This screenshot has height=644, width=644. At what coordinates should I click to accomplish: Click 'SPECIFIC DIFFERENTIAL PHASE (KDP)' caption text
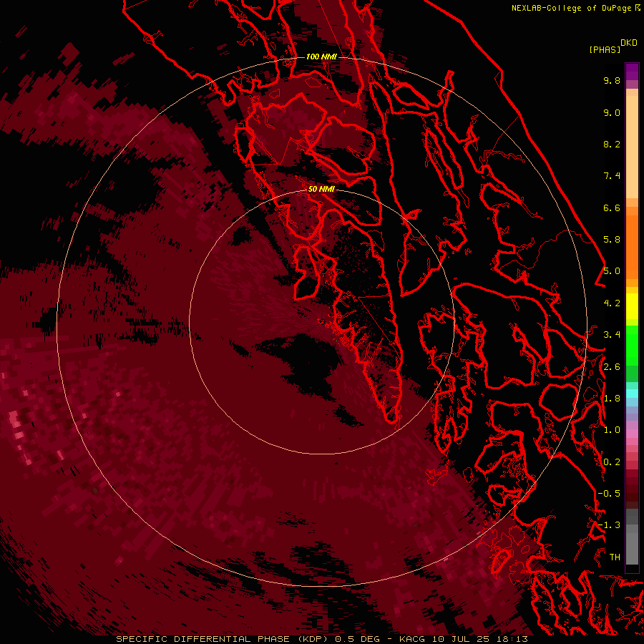(x=223, y=639)
